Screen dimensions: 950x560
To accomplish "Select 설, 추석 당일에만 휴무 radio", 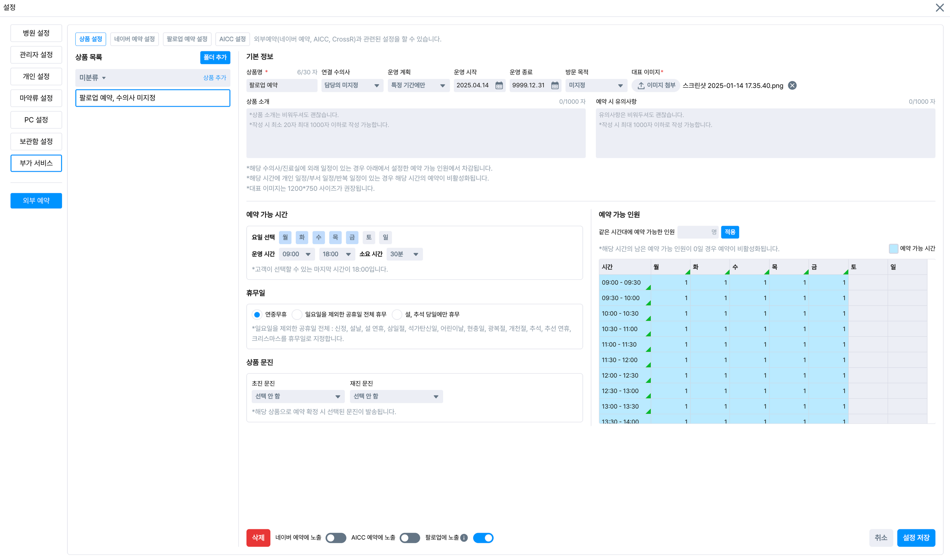I will coord(397,314).
